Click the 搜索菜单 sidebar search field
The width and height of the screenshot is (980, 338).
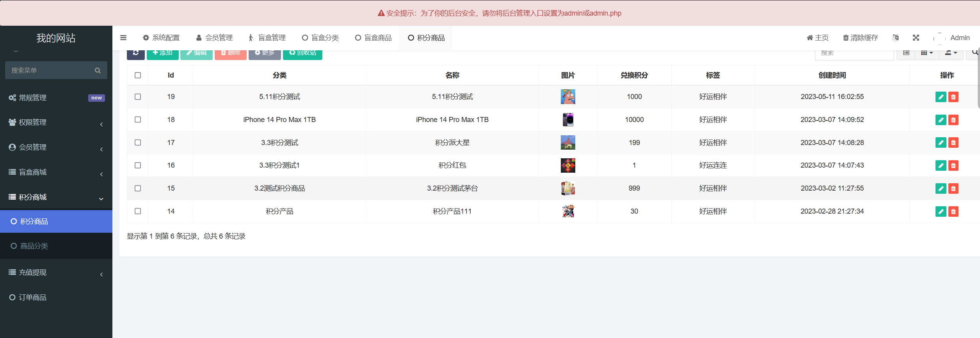click(49, 71)
